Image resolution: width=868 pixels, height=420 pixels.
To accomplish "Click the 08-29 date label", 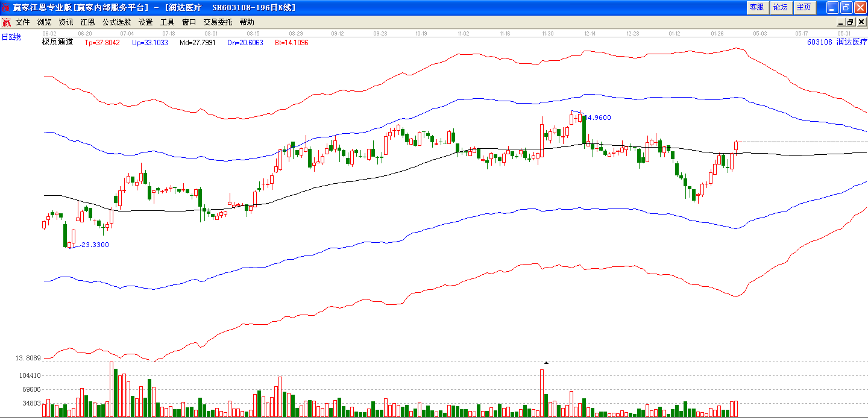I will pyautogui.click(x=296, y=34).
